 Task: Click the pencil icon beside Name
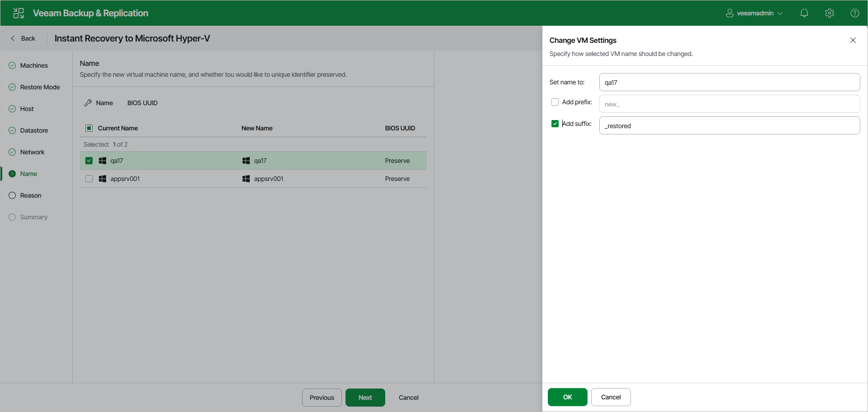pyautogui.click(x=88, y=102)
